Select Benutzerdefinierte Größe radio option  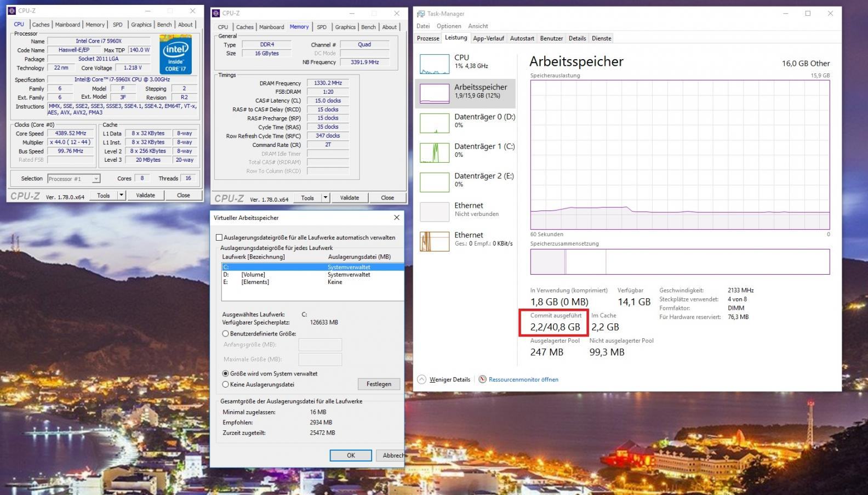pos(225,333)
